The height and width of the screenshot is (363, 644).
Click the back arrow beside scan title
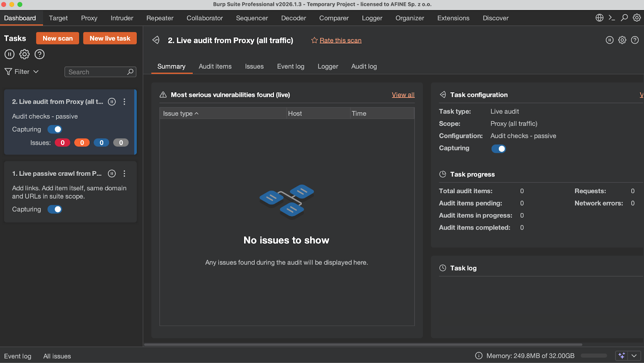tap(156, 40)
